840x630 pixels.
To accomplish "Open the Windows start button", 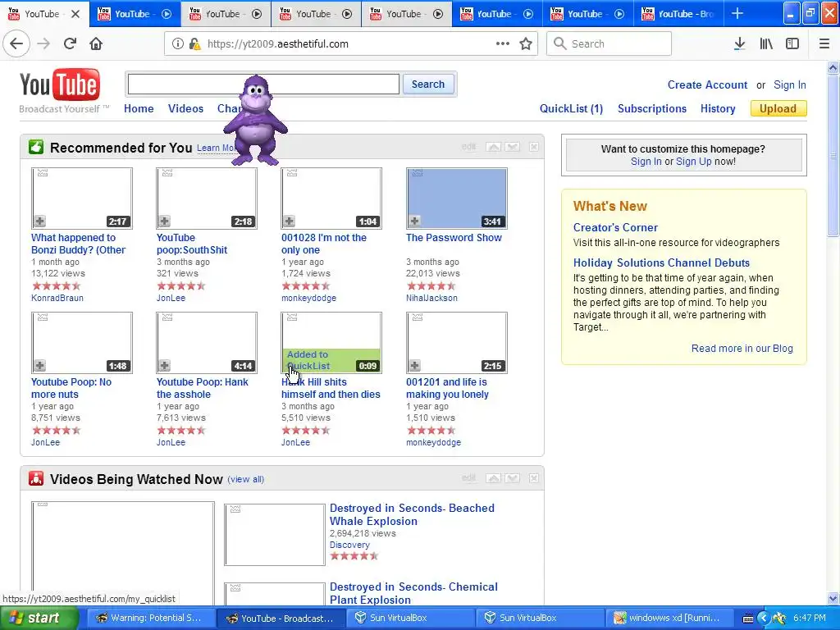I will tap(38, 618).
